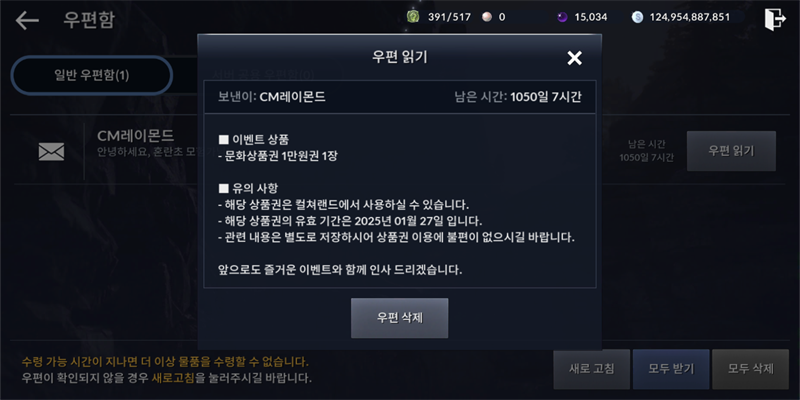The height and width of the screenshot is (400, 800).
Task: Click the 새로 고침 button
Action: [592, 369]
